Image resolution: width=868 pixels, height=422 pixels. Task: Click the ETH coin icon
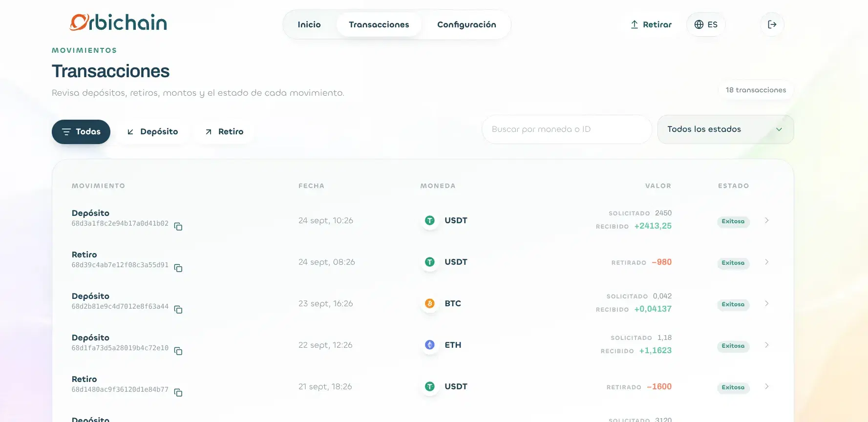click(430, 345)
